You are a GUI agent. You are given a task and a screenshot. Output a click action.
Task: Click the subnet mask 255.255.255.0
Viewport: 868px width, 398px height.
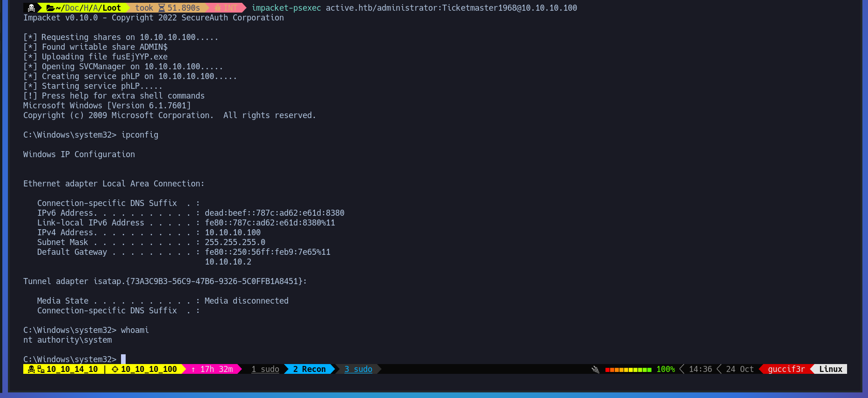(235, 242)
